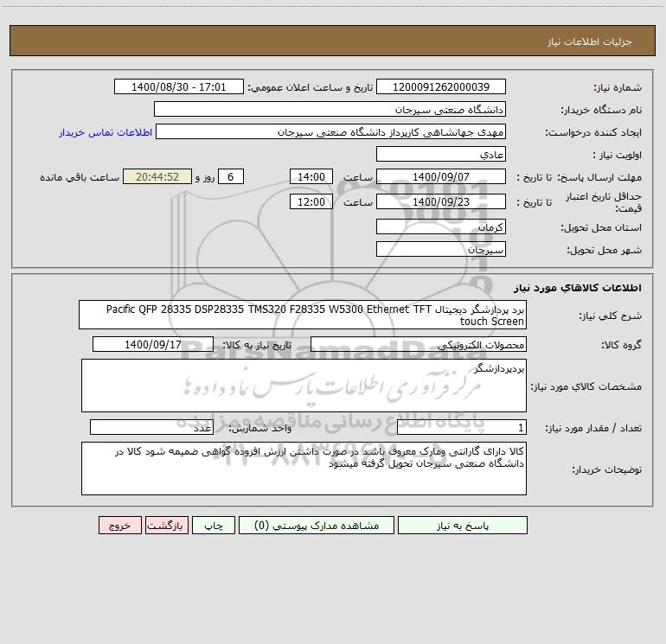Click the label اولویت نیاز
Image resolution: width=666 pixels, height=644 pixels.
pos(618,156)
